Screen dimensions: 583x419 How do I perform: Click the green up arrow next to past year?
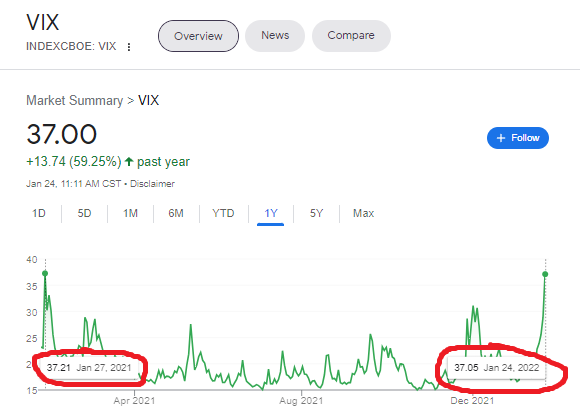129,162
